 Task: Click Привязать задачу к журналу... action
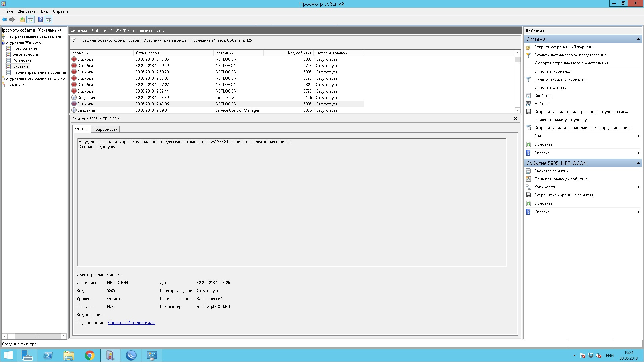[x=562, y=120]
